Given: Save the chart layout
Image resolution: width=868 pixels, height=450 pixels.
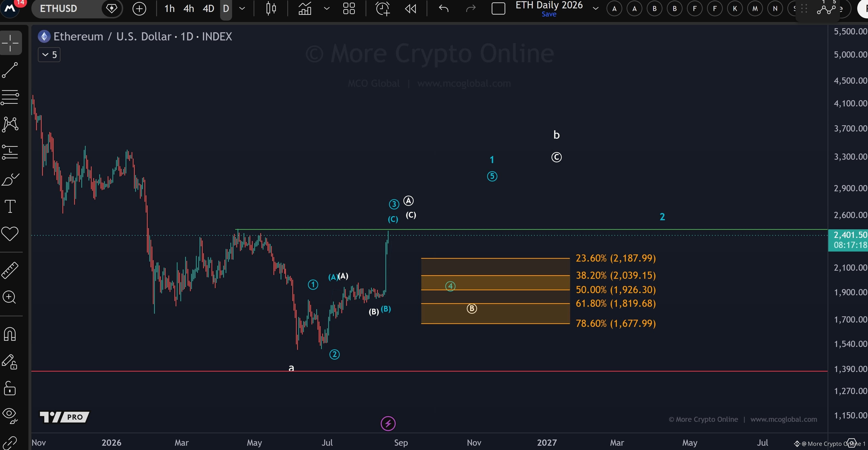Looking at the screenshot, I should pos(549,14).
